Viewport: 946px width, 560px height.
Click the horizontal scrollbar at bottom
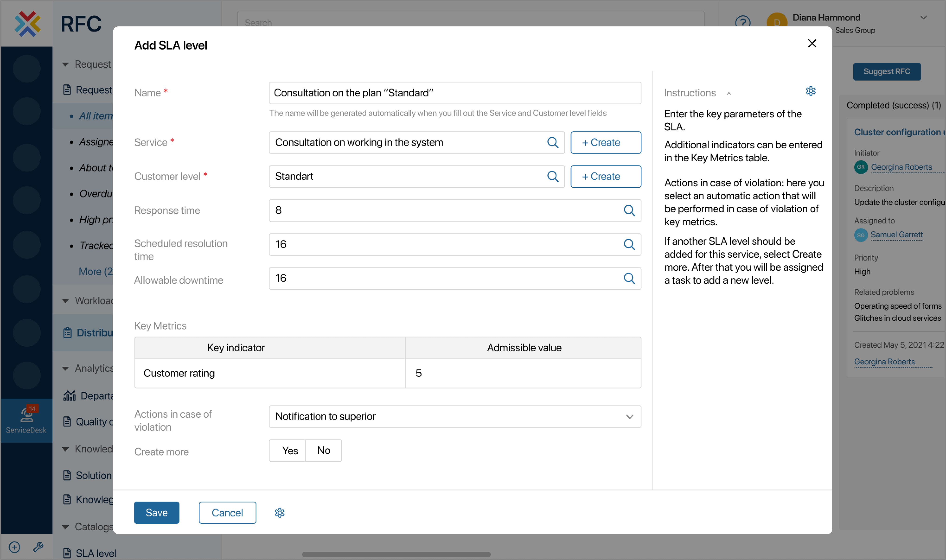(x=396, y=554)
